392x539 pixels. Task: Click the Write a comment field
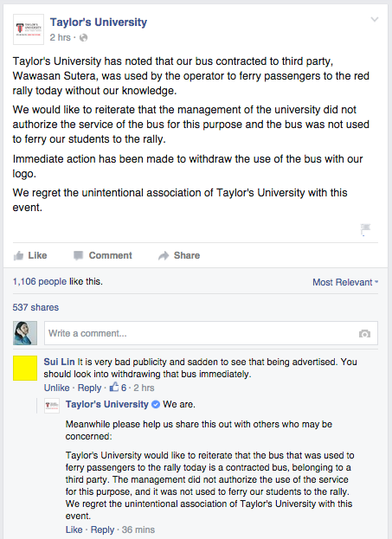click(x=211, y=333)
